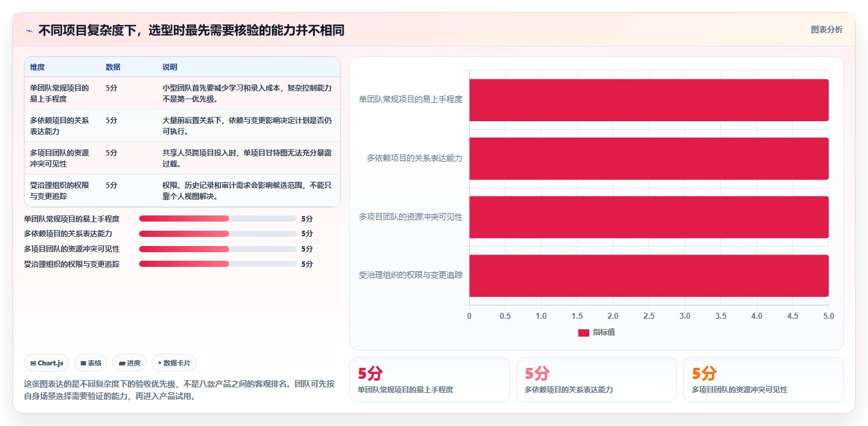Click the 数据 column header

[113, 67]
